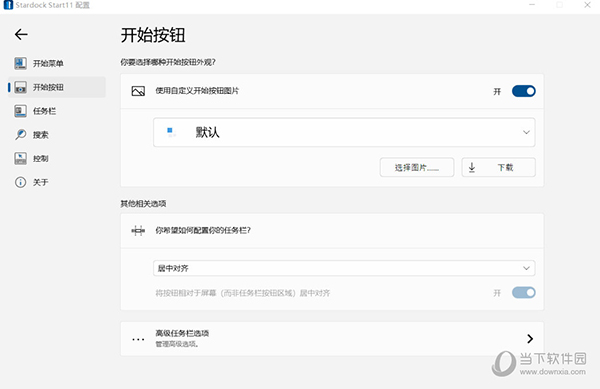This screenshot has width=600, height=389.
Task: Toggle 使用自定义开始按钮图片 switch off
Action: pos(523,91)
